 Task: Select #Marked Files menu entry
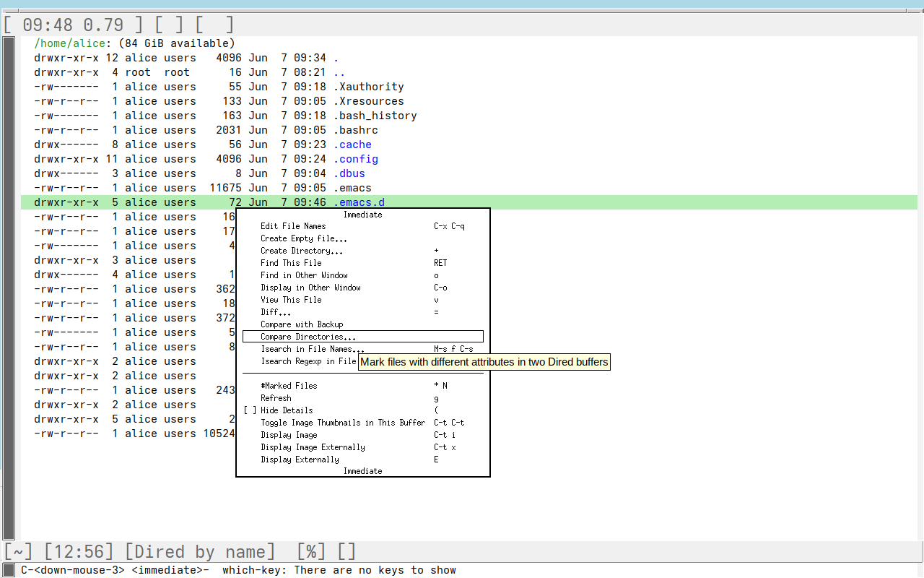(x=363, y=386)
